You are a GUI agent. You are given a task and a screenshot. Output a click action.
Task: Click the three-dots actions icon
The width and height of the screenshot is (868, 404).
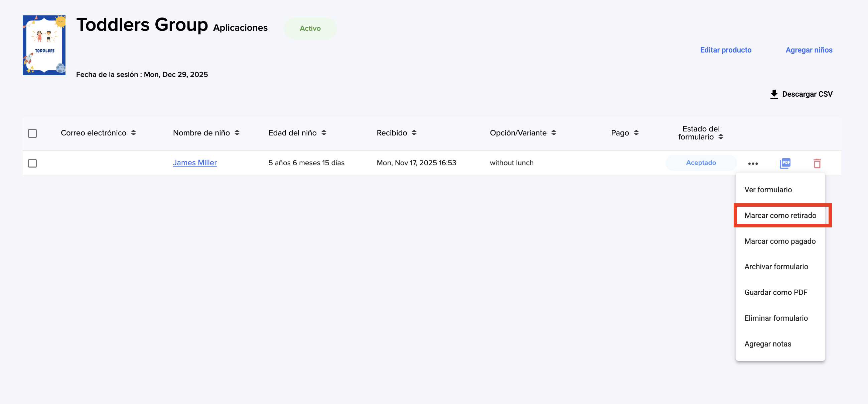click(753, 164)
